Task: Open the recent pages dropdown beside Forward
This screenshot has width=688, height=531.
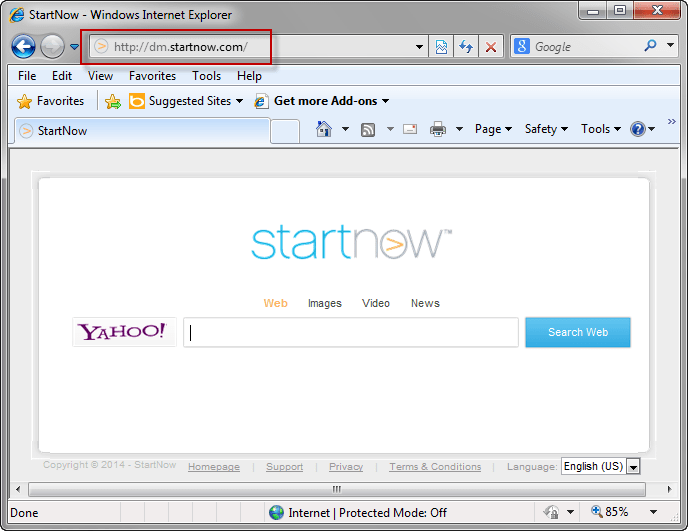Action: click(x=75, y=47)
